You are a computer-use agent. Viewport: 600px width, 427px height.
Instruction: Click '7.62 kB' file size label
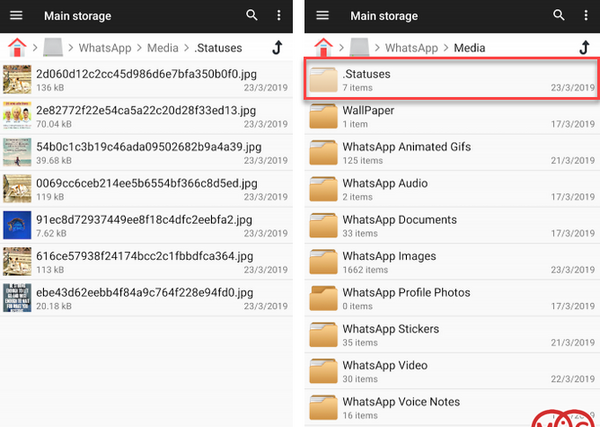[51, 233]
